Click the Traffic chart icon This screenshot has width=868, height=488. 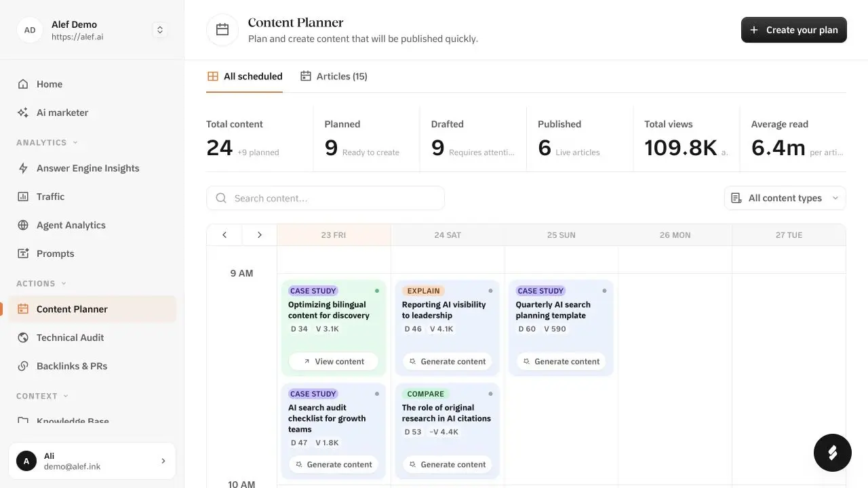tap(23, 197)
